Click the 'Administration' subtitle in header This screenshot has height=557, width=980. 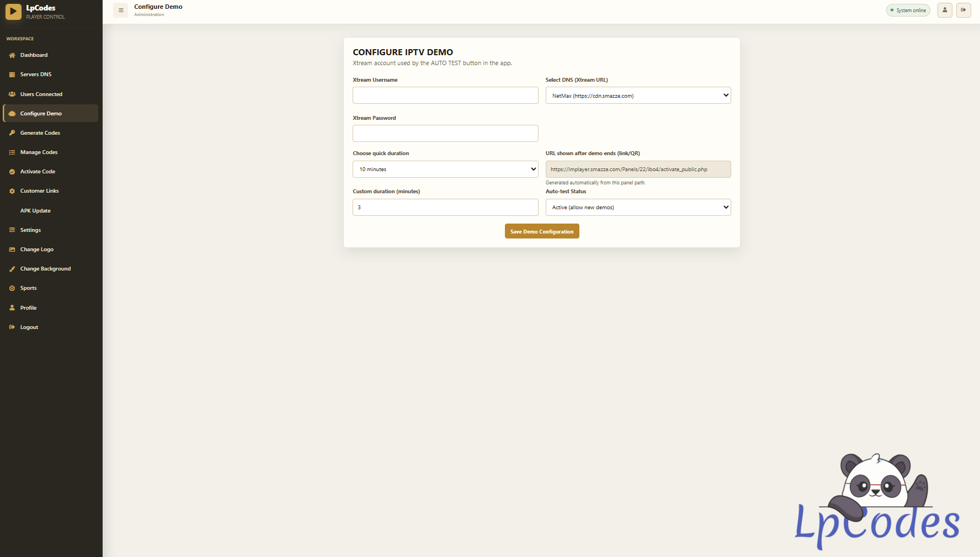[x=149, y=15]
